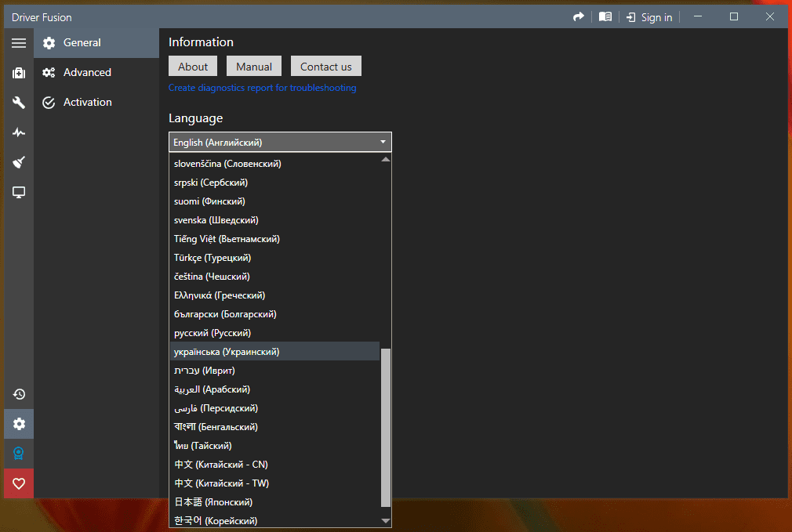Click the Sign in button
792x532 pixels.
(x=649, y=17)
